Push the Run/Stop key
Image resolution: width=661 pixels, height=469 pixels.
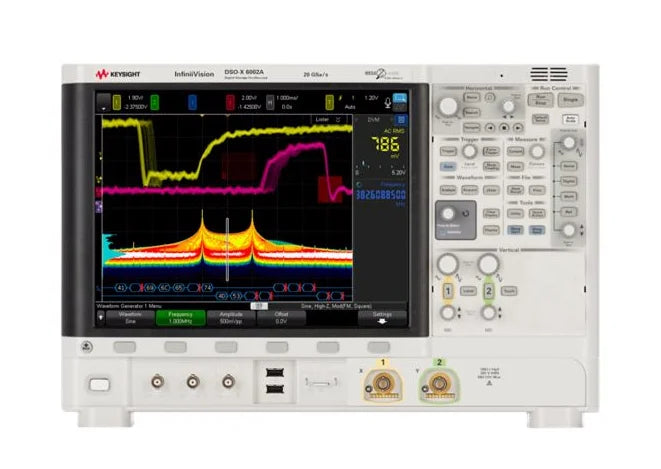540,99
